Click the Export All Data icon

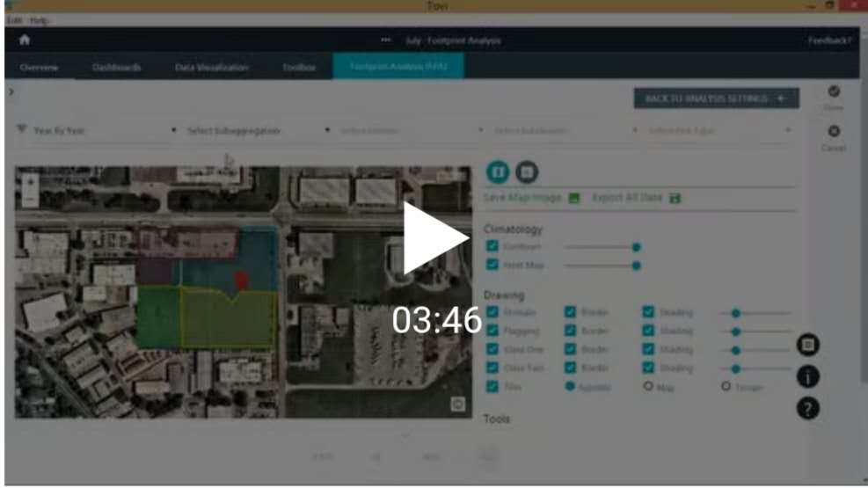coord(675,198)
